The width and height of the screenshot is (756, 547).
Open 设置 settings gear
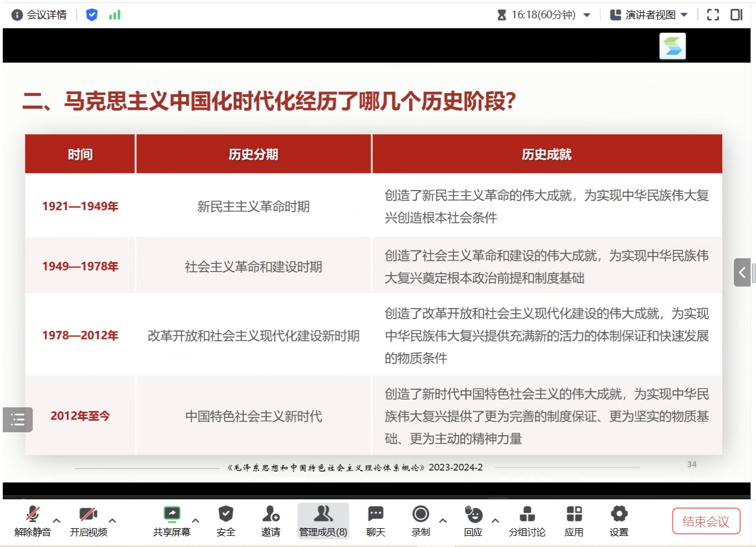click(x=619, y=521)
